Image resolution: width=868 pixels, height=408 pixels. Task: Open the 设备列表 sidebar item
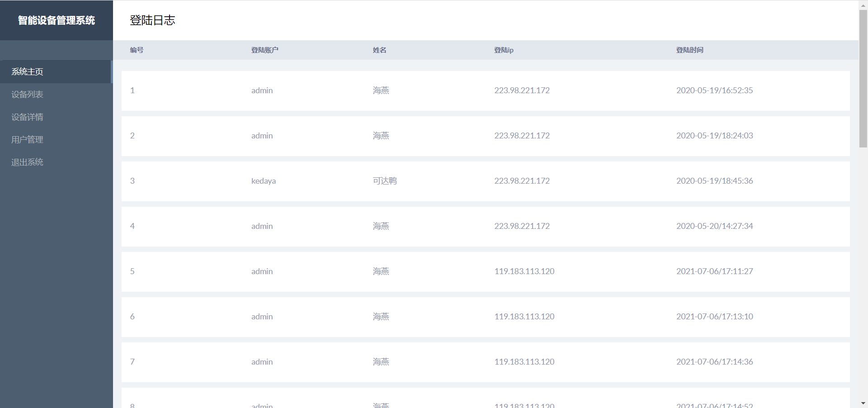[x=27, y=94]
